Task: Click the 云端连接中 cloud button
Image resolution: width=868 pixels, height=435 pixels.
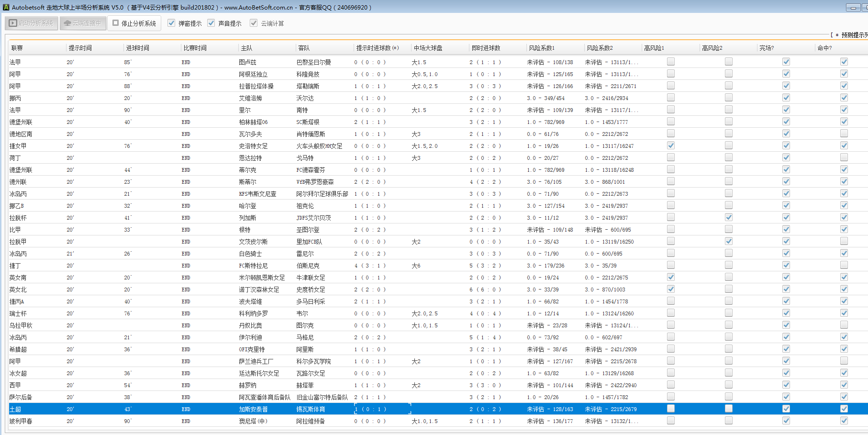Action: pos(83,23)
